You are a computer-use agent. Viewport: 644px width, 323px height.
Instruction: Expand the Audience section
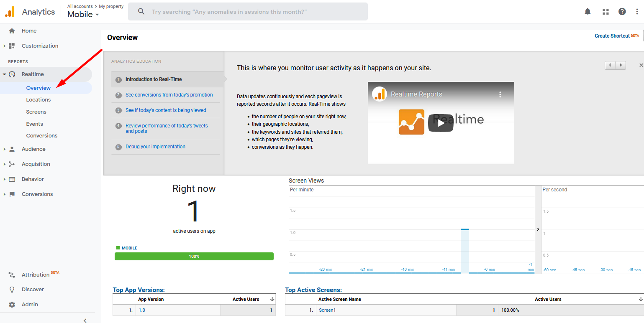tap(5, 149)
